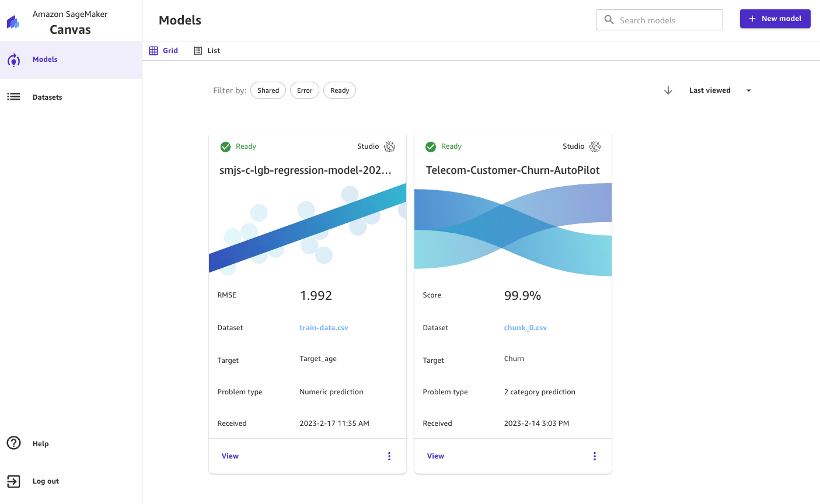
Task: Click the Amazon SageMaker Canvas title text
Action: click(70, 22)
